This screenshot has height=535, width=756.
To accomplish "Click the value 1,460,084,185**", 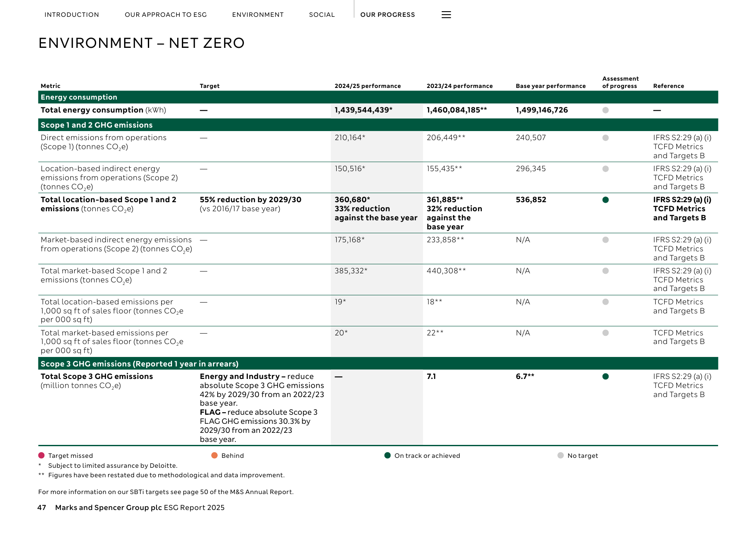I will coord(457,110).
